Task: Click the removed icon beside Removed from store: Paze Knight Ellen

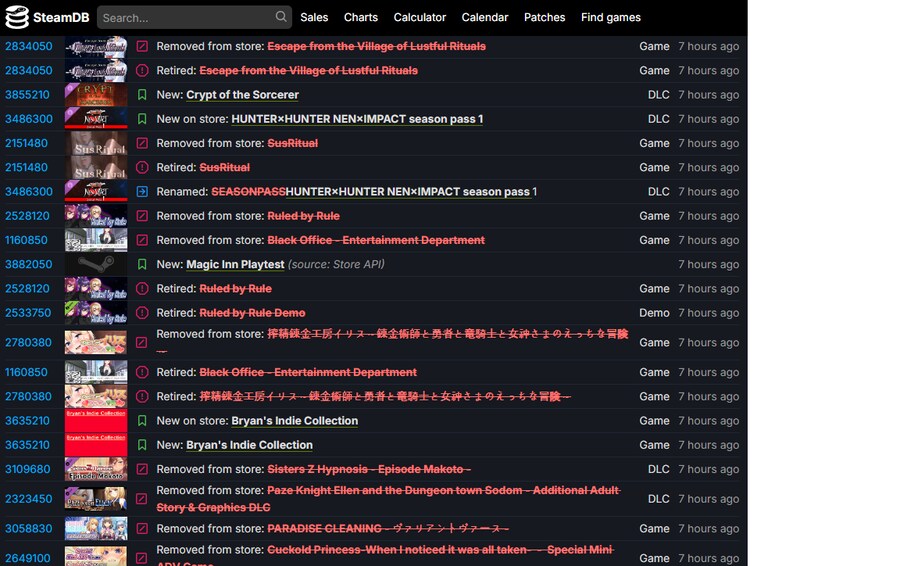Action: pyautogui.click(x=142, y=499)
